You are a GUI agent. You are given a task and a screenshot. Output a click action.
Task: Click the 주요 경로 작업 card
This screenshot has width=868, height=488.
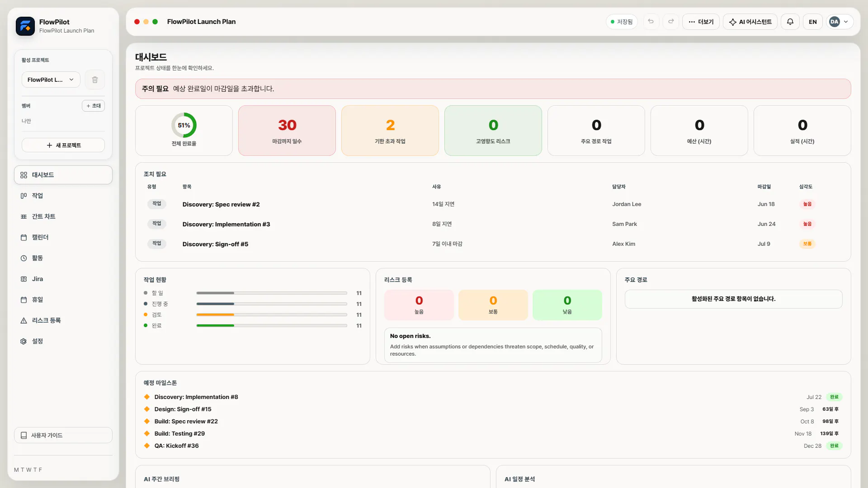596,131
